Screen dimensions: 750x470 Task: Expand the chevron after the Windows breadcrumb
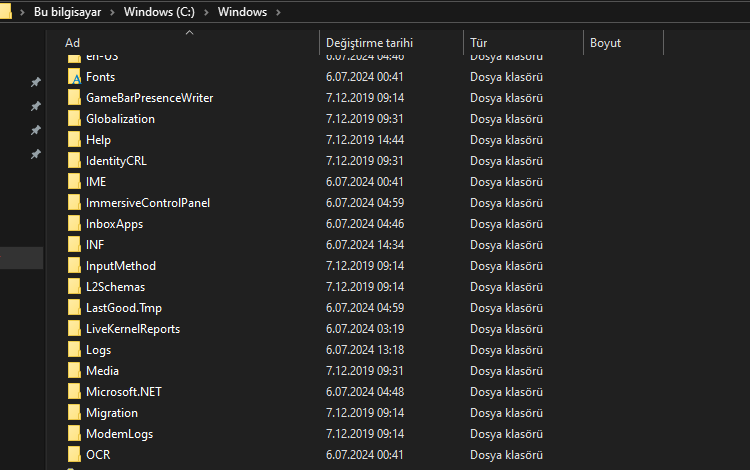point(277,12)
